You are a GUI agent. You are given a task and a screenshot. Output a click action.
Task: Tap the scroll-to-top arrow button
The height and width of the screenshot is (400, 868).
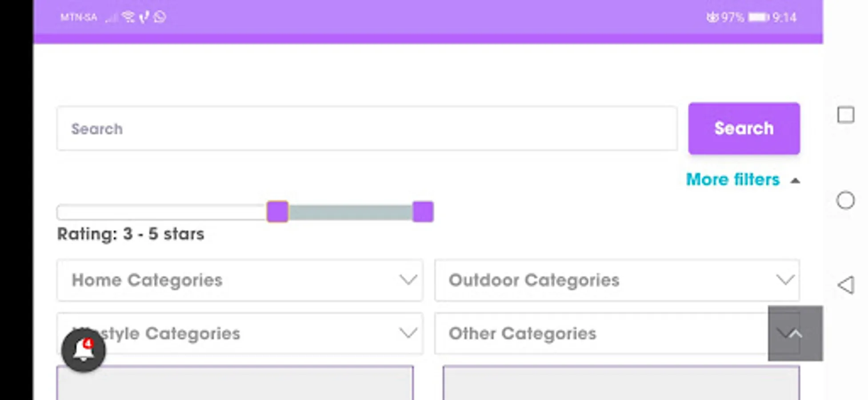click(795, 333)
